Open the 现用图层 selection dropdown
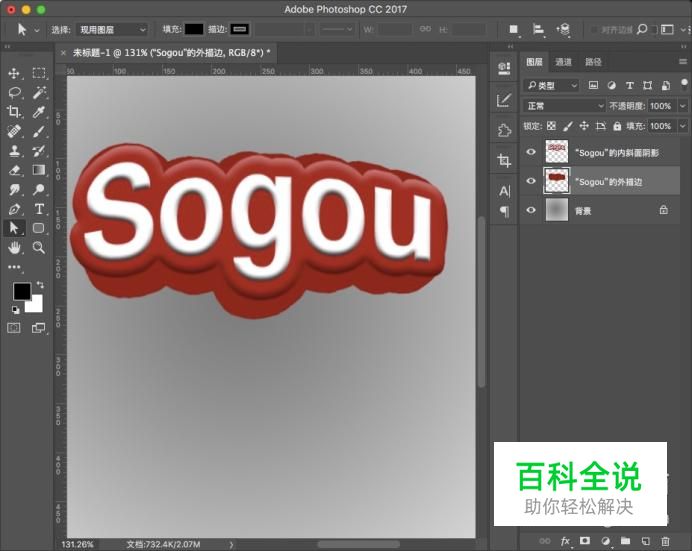This screenshot has width=692, height=551. tap(112, 30)
